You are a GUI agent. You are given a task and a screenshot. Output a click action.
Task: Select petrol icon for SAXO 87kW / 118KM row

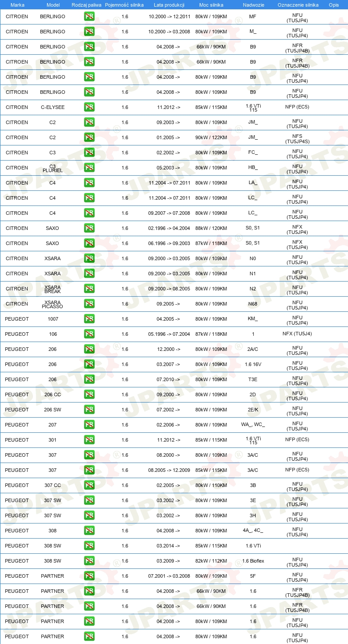89,243
